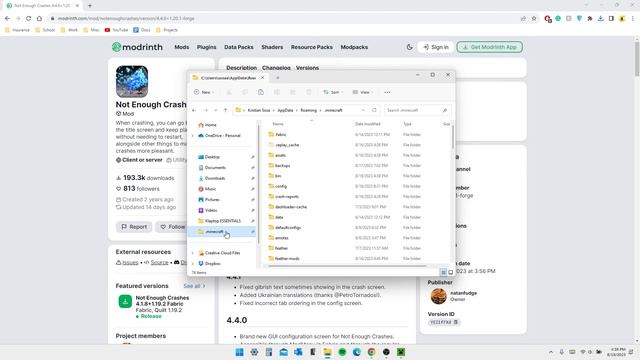Expand OneDrive - Personal in sidebar
The image size is (640, 360).
point(193,136)
